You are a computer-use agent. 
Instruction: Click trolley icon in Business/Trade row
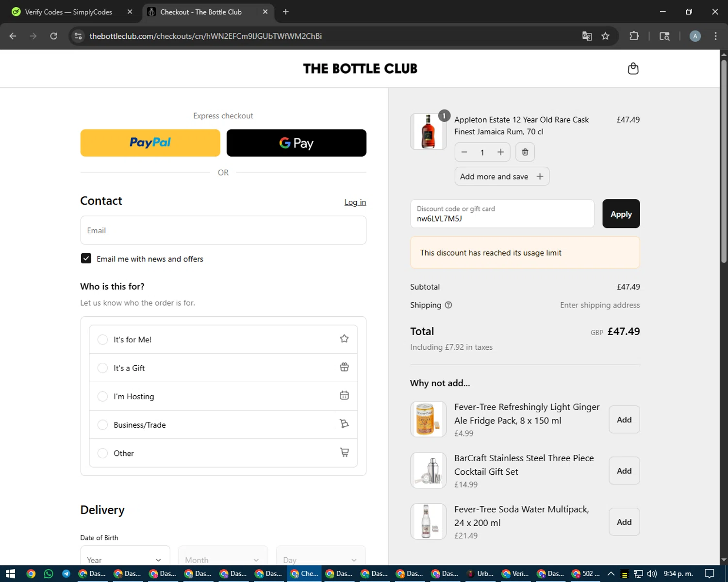point(344,424)
